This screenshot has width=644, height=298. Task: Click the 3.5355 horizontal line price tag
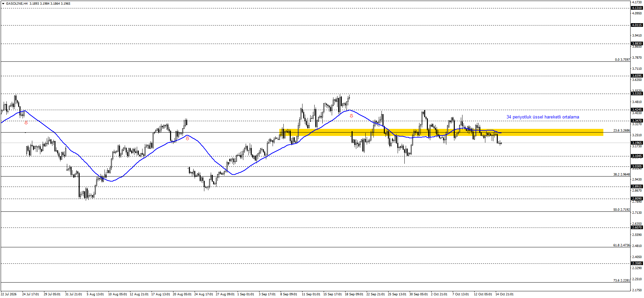tap(637, 94)
